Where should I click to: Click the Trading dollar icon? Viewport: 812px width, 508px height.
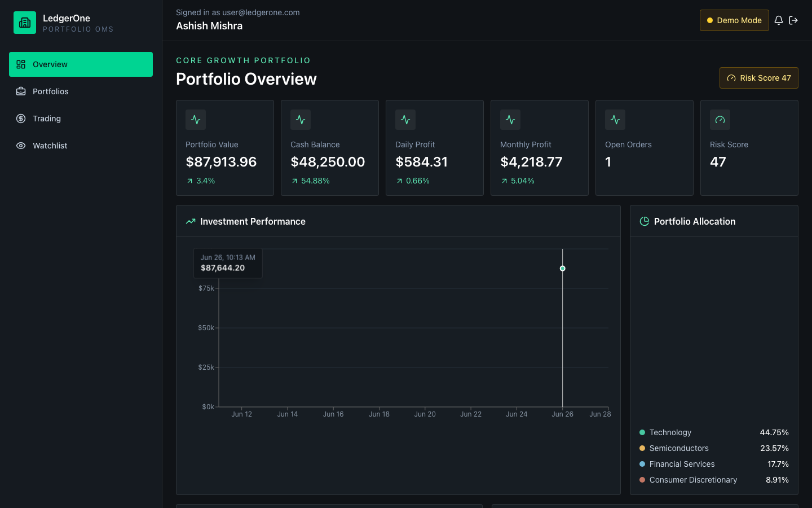click(x=21, y=119)
